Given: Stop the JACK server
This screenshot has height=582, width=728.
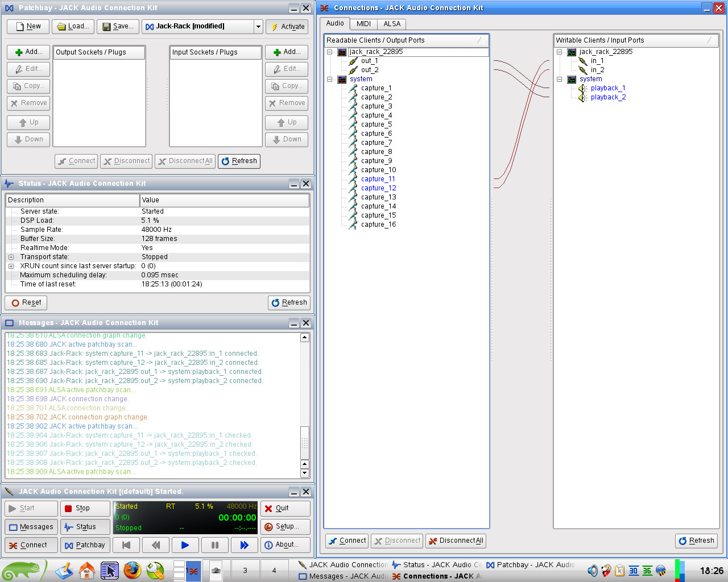Looking at the screenshot, I should click(x=85, y=508).
